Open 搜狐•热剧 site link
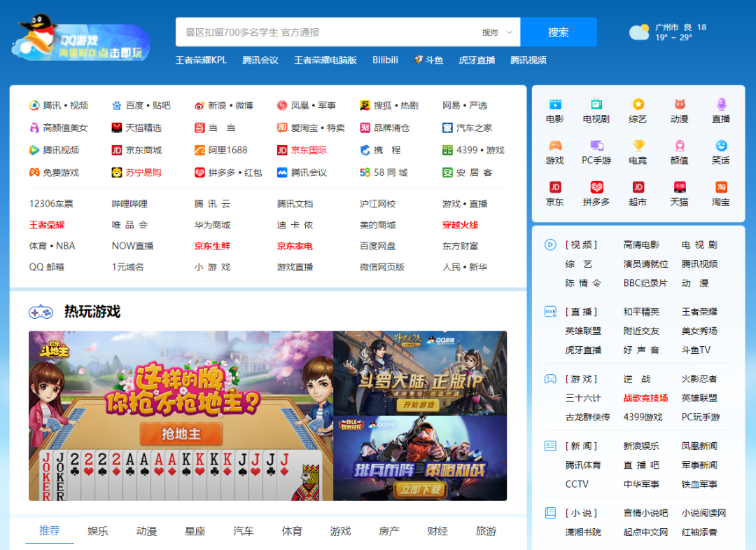The height and width of the screenshot is (550, 756). 389,106
